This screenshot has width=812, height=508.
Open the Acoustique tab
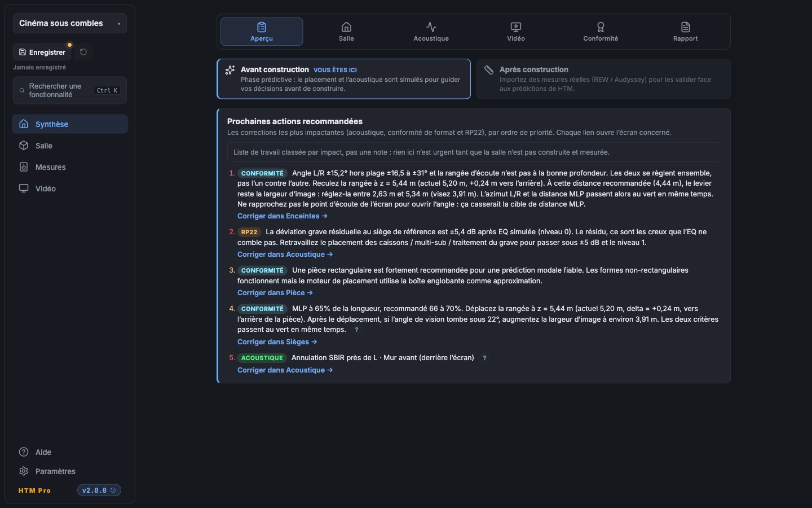pyautogui.click(x=431, y=32)
